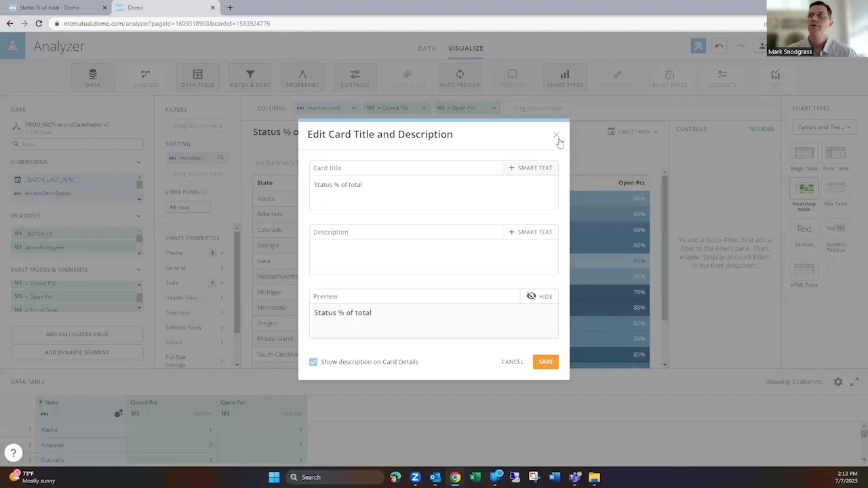Select the Heatmap table chart type
868x488 pixels.
(804, 195)
